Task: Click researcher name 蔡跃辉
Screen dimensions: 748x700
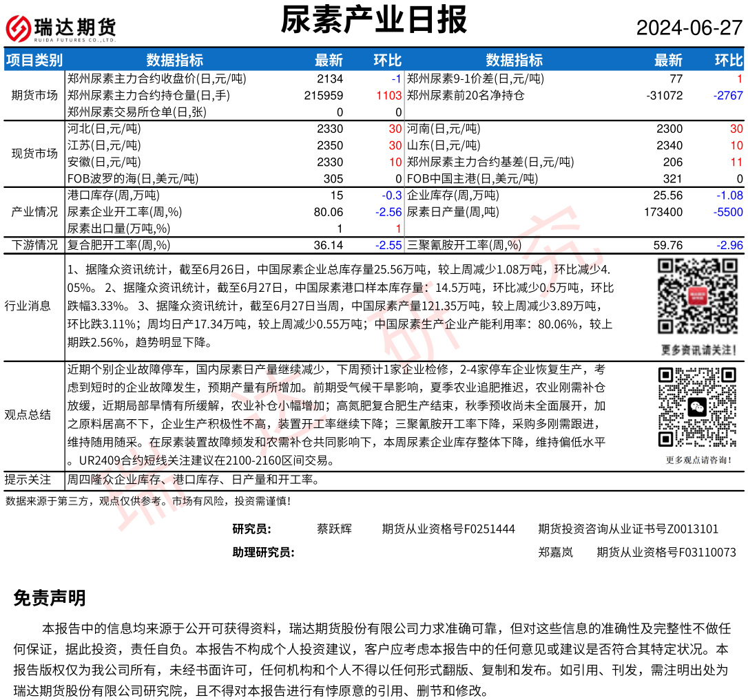Action: [x=334, y=529]
